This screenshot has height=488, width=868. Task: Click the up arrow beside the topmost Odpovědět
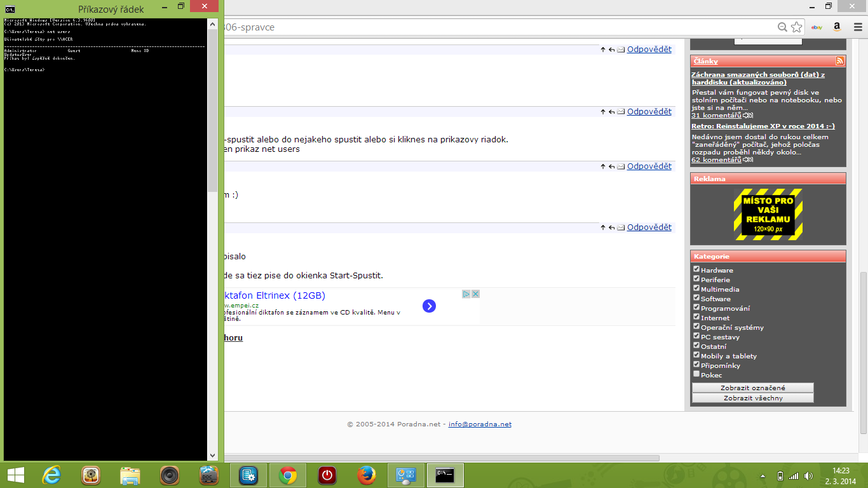point(603,50)
